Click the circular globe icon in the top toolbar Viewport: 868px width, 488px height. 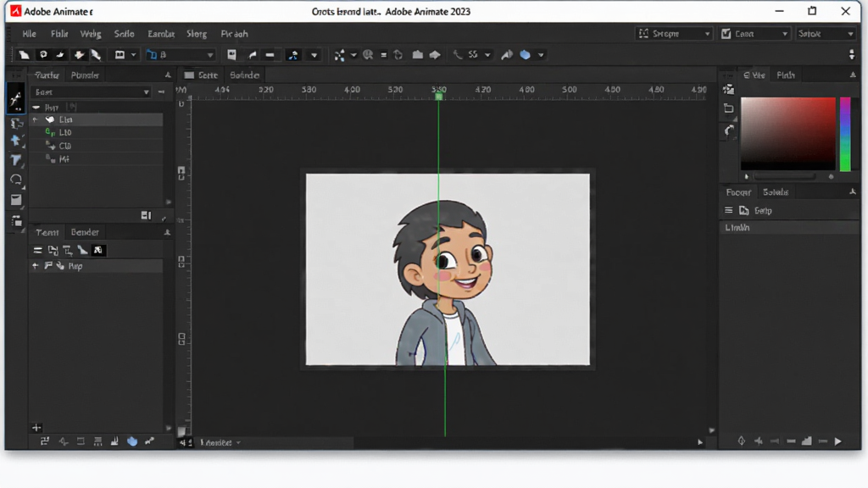click(x=368, y=55)
